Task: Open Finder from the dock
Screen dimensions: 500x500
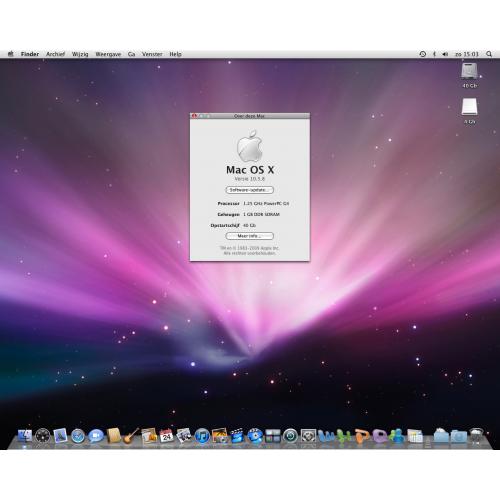Action: coord(25,436)
